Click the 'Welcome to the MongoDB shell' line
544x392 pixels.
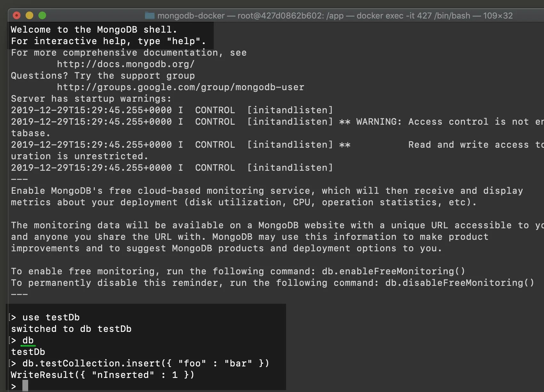pos(94,29)
